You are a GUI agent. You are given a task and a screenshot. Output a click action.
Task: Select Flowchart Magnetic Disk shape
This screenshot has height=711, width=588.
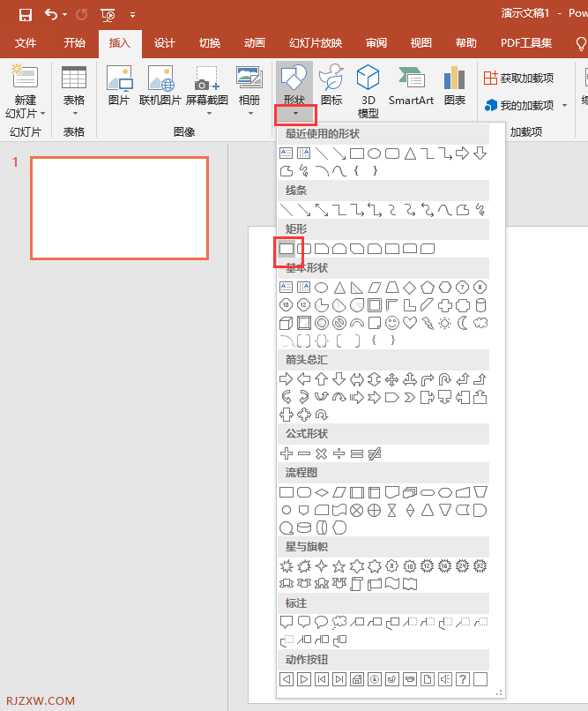(x=304, y=528)
